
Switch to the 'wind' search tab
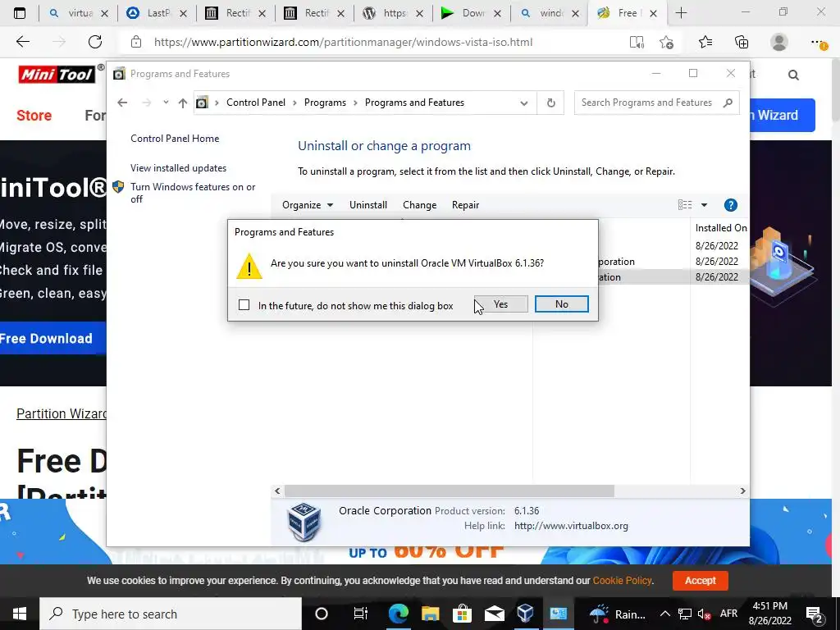click(549, 13)
